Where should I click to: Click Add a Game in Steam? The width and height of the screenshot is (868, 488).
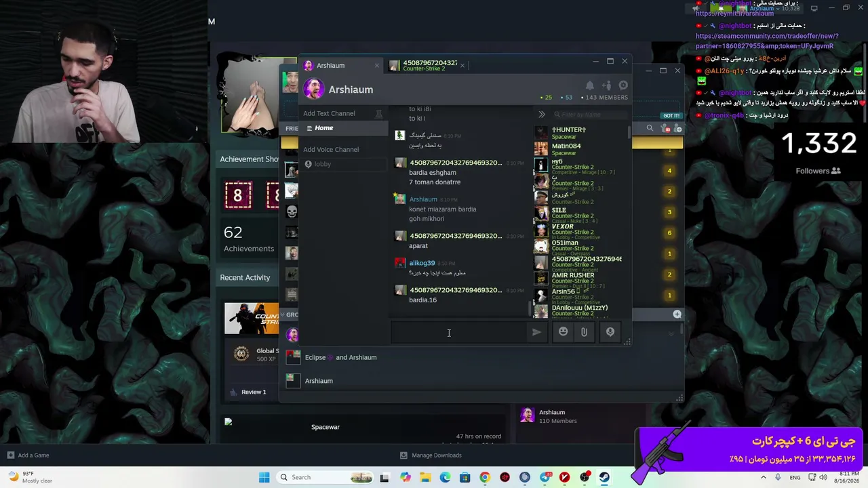(28, 455)
